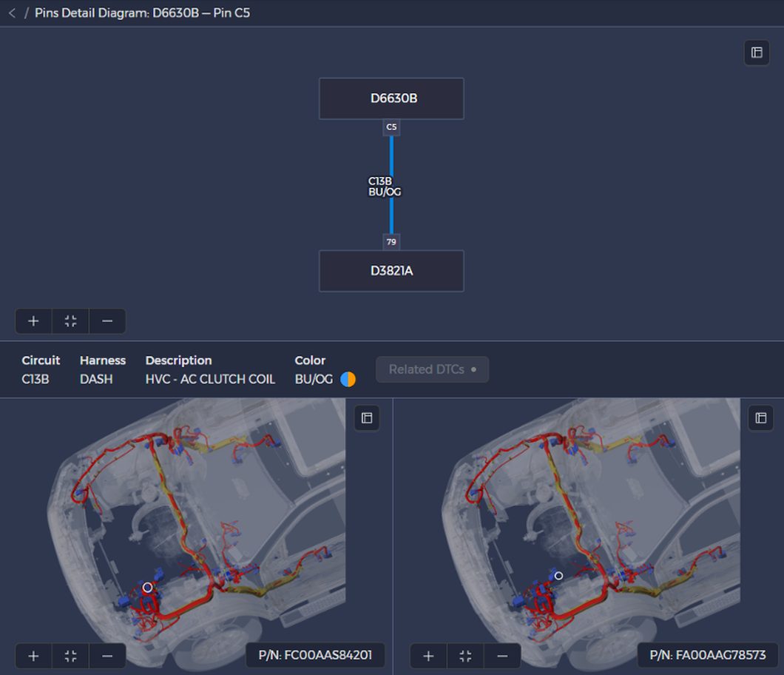The width and height of the screenshot is (784, 675).
Task: Click description HVC - AC CLUTCH COIL
Action: (211, 379)
